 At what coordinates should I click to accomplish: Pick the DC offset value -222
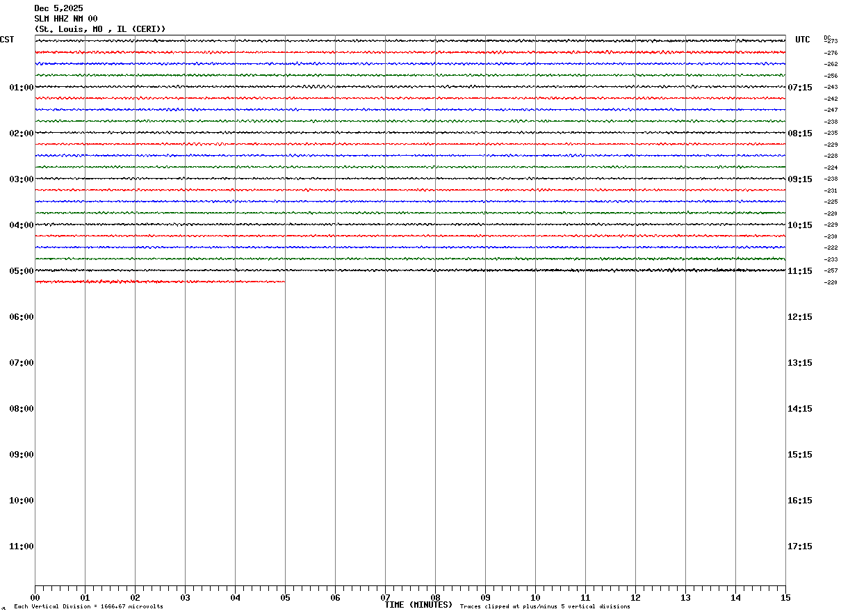pyautogui.click(x=831, y=248)
